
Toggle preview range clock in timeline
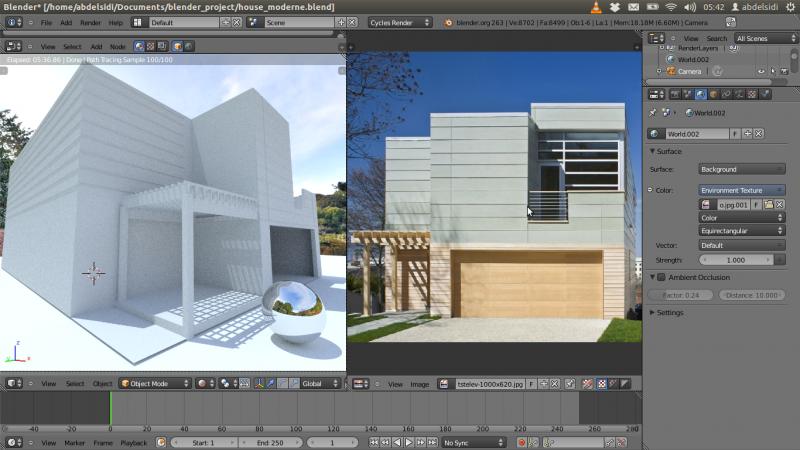(x=161, y=442)
